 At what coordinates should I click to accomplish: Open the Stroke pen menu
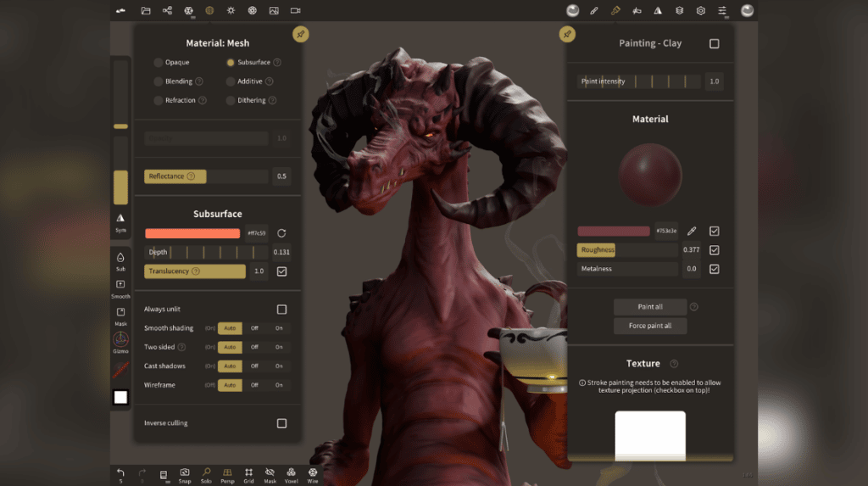pyautogui.click(x=594, y=10)
